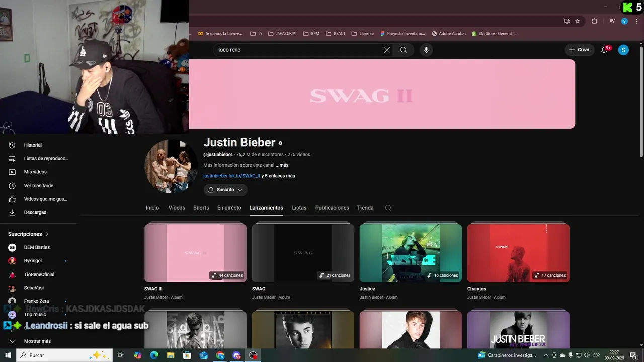The width and height of the screenshot is (644, 362).
Task: Clear the YouTube search box text
Action: [x=387, y=50]
